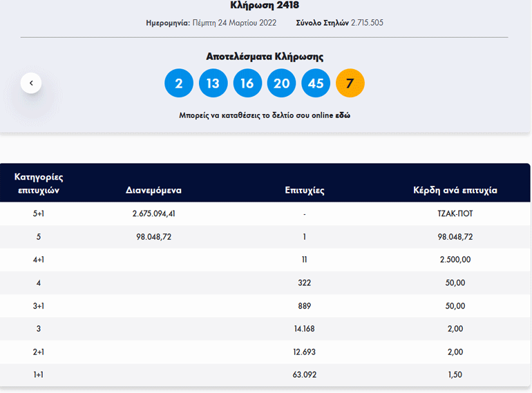Click the Κλήρωση 2418 heading

point(265,6)
